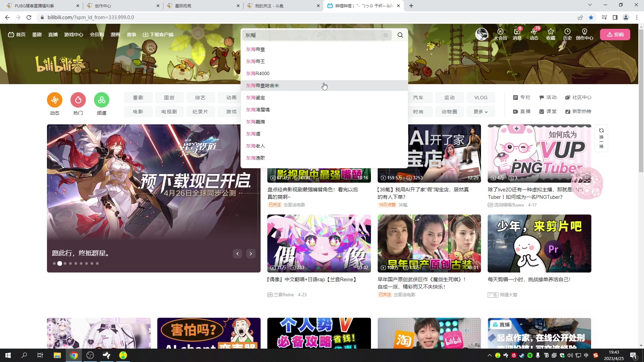Select suggestion 东海道

324,134
